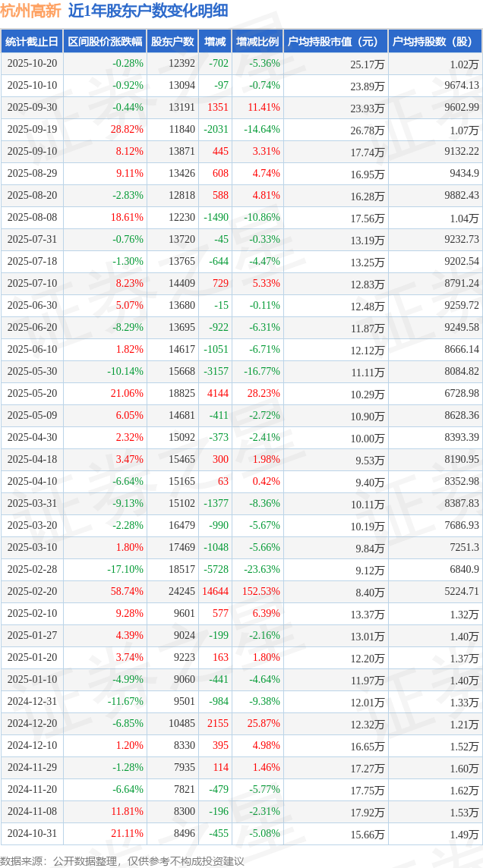Click the 2025-10-20 date cell
This screenshot has height=868, width=483.
[x=32, y=64]
